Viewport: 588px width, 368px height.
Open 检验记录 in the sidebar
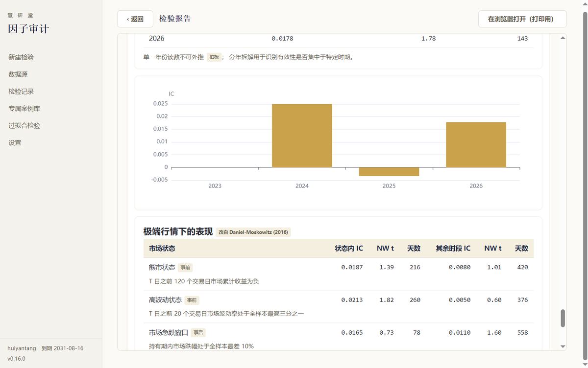pyautogui.click(x=21, y=92)
